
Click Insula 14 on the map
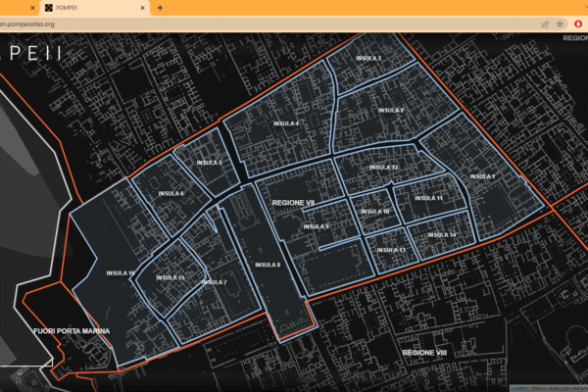coord(442,234)
